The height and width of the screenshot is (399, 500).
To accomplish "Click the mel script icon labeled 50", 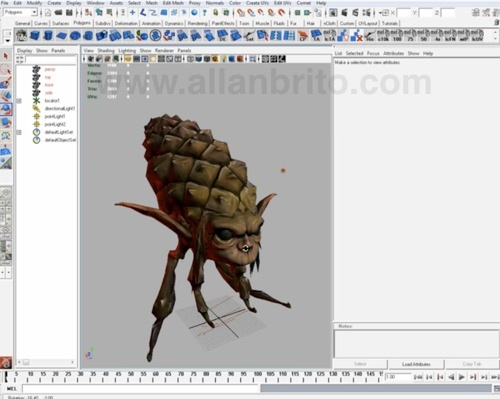I will (423, 35).
